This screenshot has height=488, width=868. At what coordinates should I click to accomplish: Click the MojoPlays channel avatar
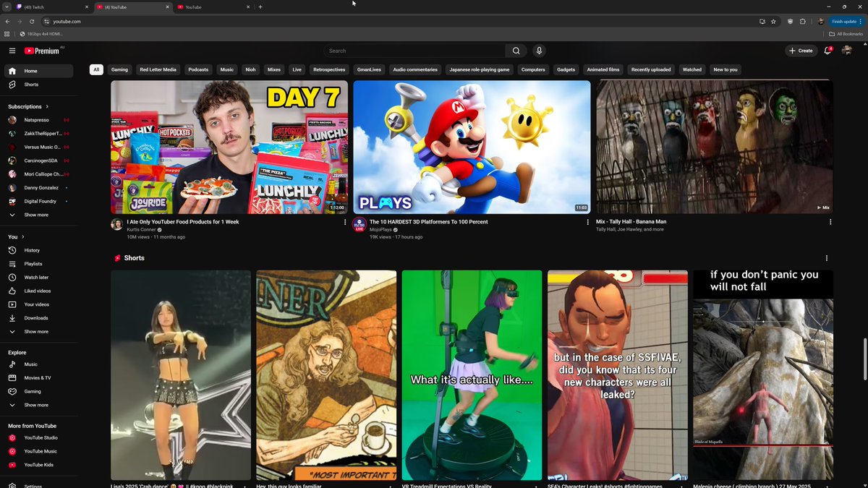(359, 224)
